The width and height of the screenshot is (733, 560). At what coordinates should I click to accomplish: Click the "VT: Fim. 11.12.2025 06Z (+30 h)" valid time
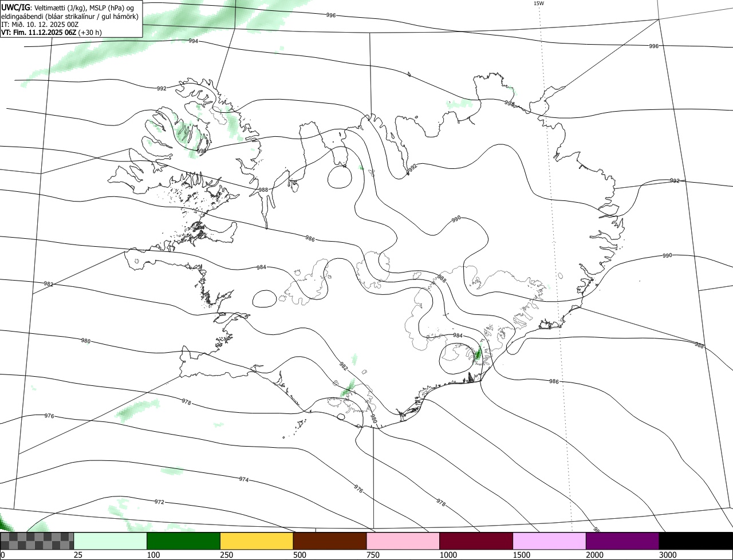tap(52, 32)
